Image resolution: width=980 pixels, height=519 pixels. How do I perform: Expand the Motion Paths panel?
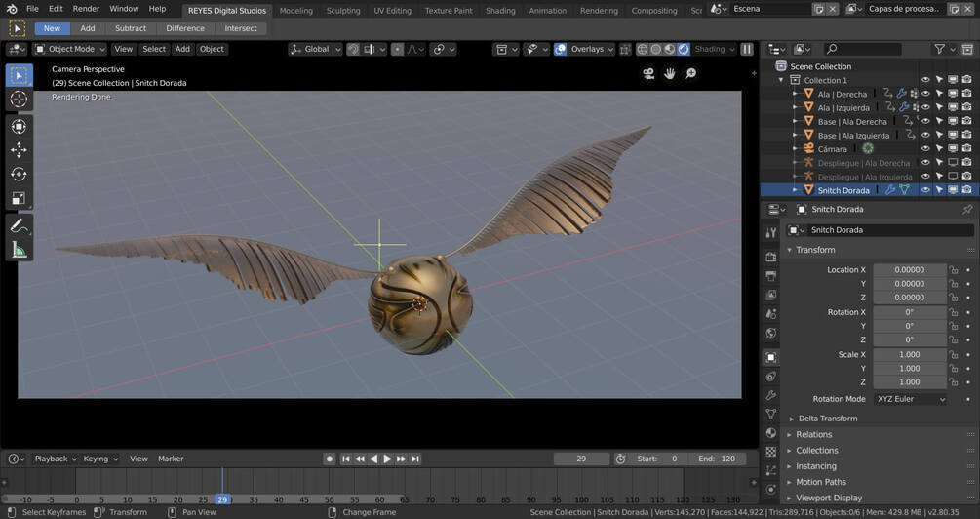click(x=821, y=482)
